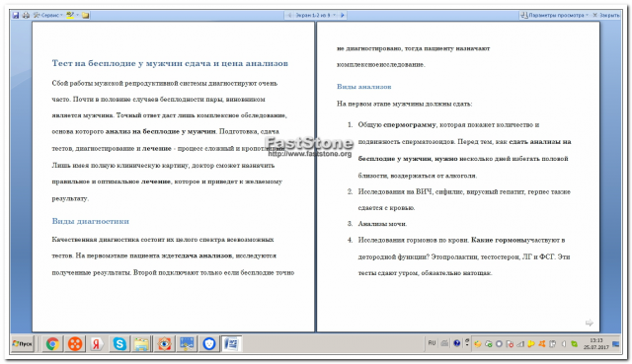Open the Сервис tools menu
This screenshot has height=364, width=632.
point(47,16)
